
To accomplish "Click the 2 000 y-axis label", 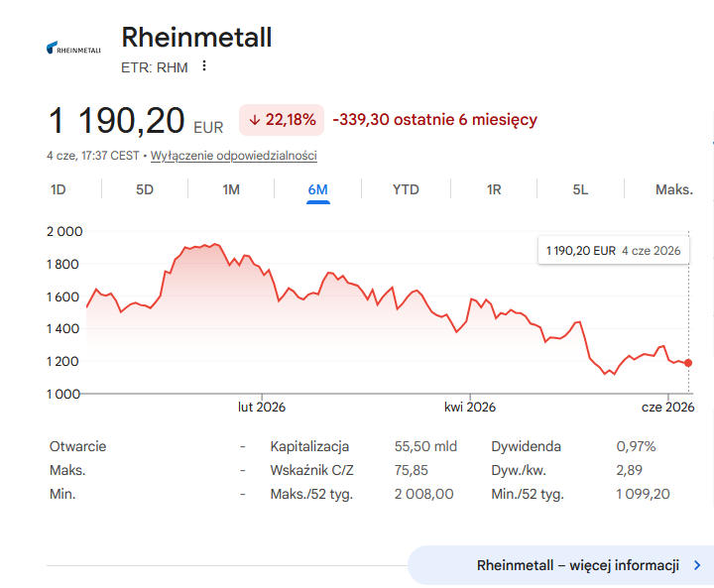I will coord(64,232).
